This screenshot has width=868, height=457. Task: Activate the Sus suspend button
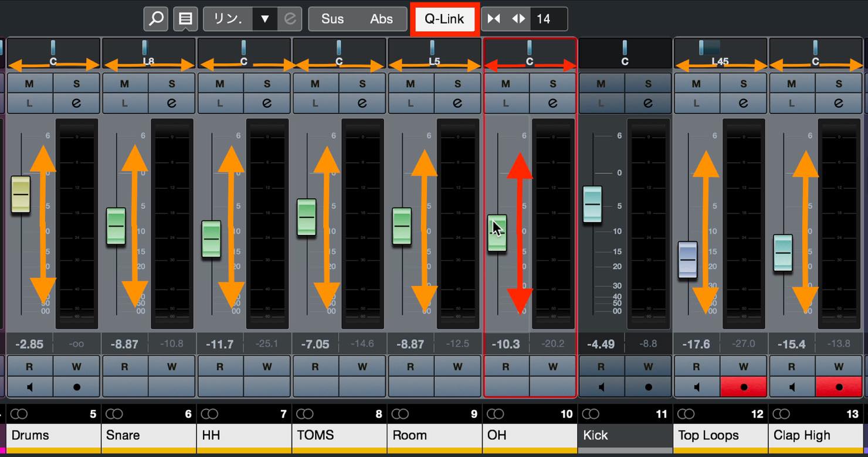(333, 19)
